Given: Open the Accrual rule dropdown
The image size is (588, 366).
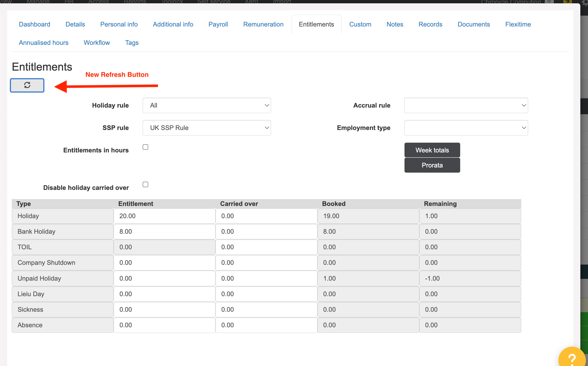Looking at the screenshot, I should tap(466, 106).
